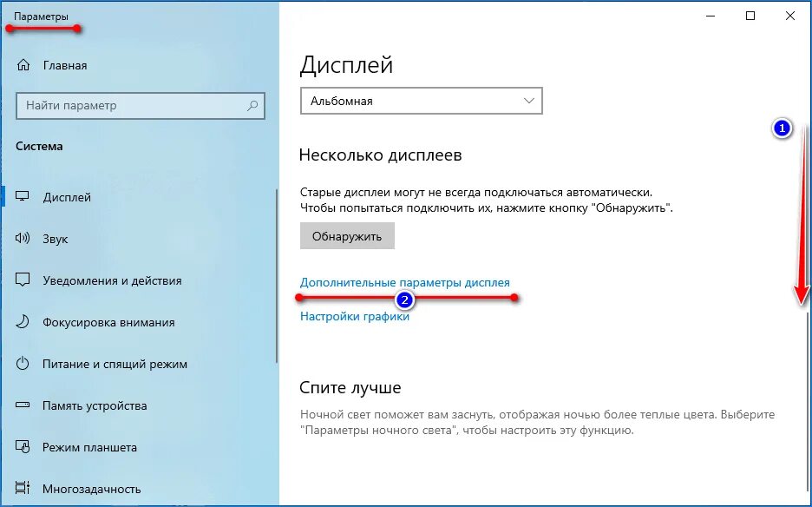Maximize the Параметры window
812x507 pixels.
point(750,16)
